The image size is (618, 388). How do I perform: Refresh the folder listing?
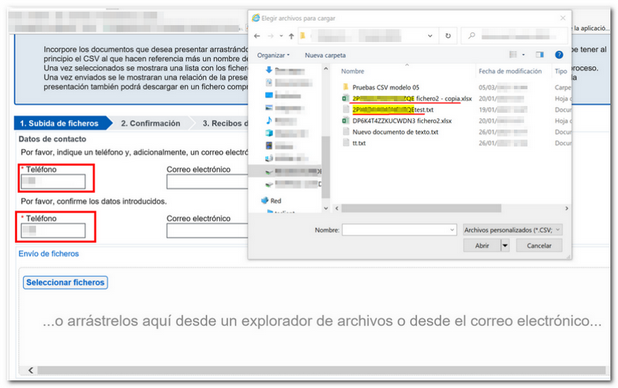(x=448, y=36)
